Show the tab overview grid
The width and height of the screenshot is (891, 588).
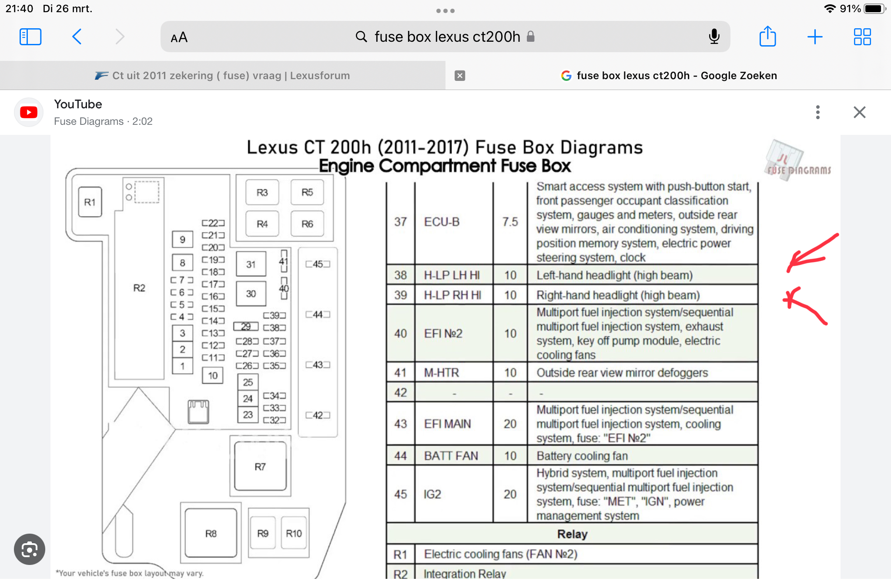point(862,37)
